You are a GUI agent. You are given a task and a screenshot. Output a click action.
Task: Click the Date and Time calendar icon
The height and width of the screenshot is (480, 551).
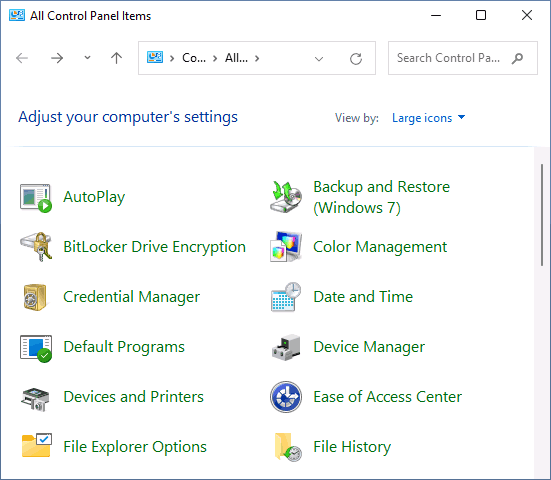pos(286,297)
